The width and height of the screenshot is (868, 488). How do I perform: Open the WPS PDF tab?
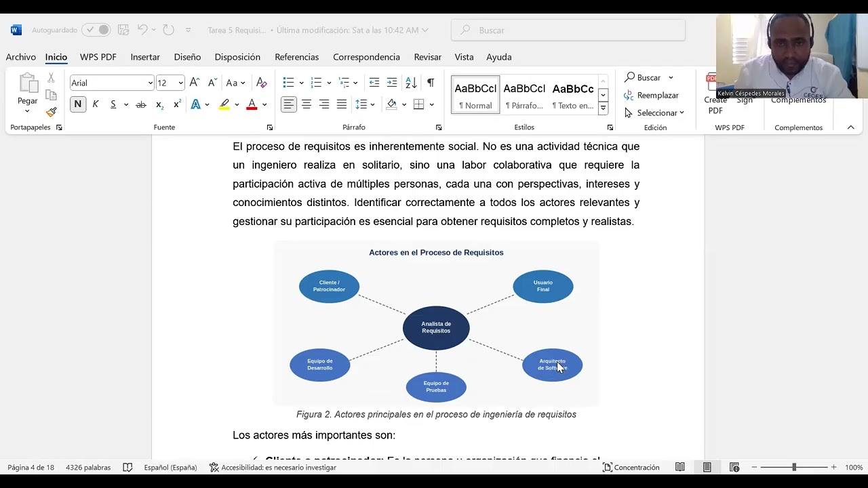point(98,57)
